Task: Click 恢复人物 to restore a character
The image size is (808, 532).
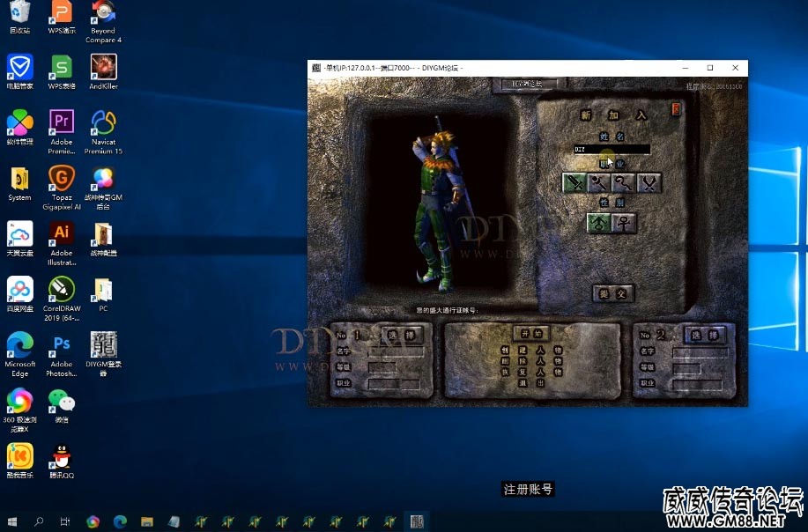Action: point(531,372)
